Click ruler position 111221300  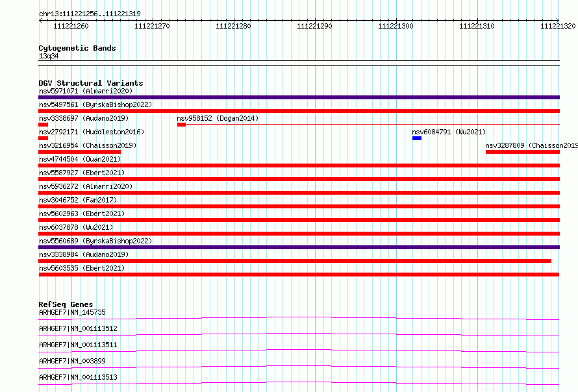click(x=396, y=26)
